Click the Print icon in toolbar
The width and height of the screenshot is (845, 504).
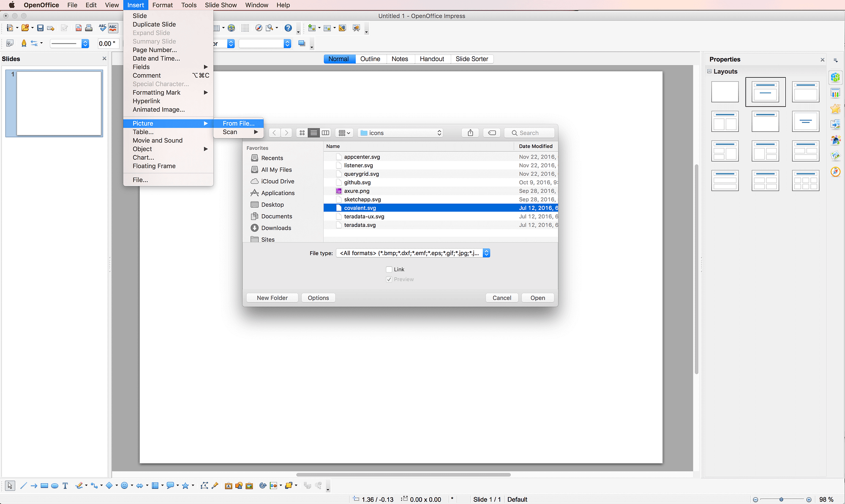point(89,28)
